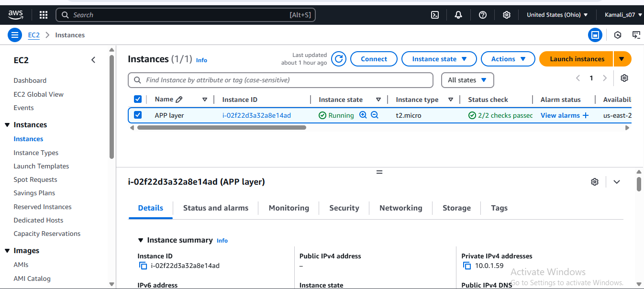Switch to the Status and alarms tab
Image resolution: width=644 pixels, height=289 pixels.
pyautogui.click(x=216, y=208)
